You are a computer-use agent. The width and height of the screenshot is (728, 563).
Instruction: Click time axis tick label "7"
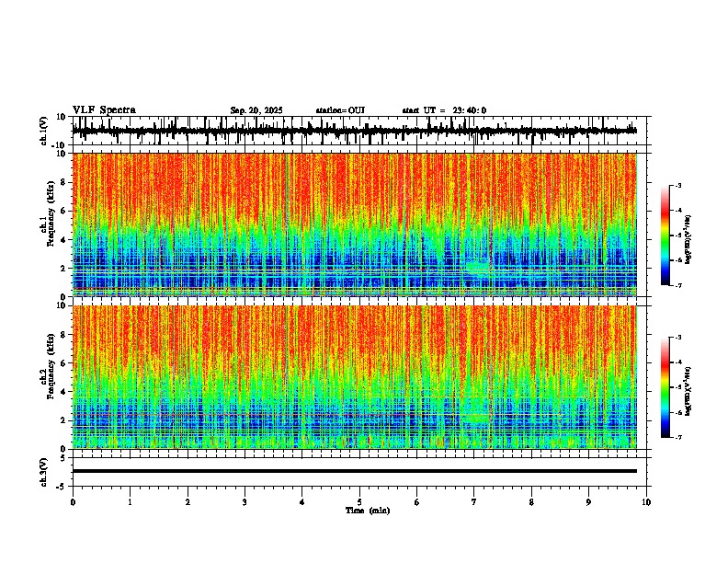pos(474,502)
